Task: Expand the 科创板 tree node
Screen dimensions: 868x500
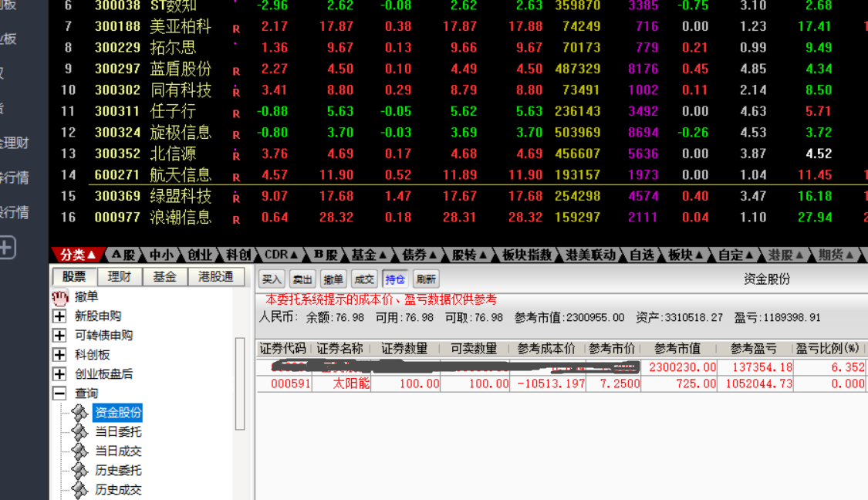Action: (59, 355)
